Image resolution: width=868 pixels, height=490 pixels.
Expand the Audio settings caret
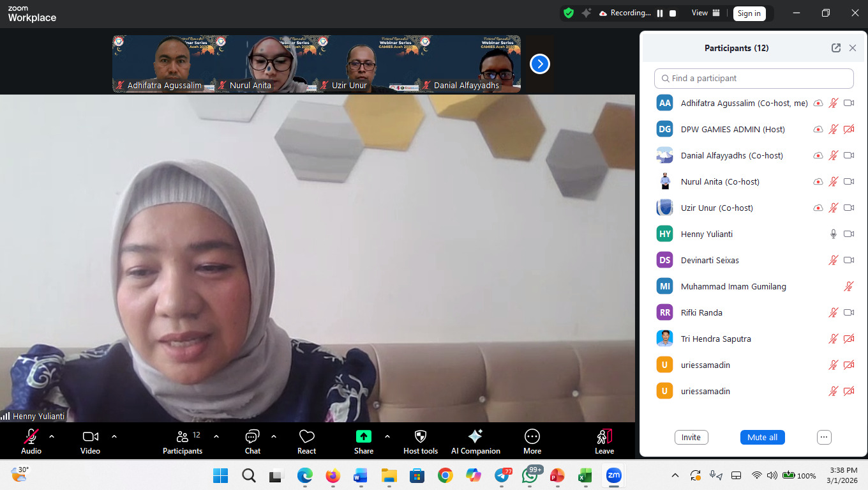click(x=52, y=436)
